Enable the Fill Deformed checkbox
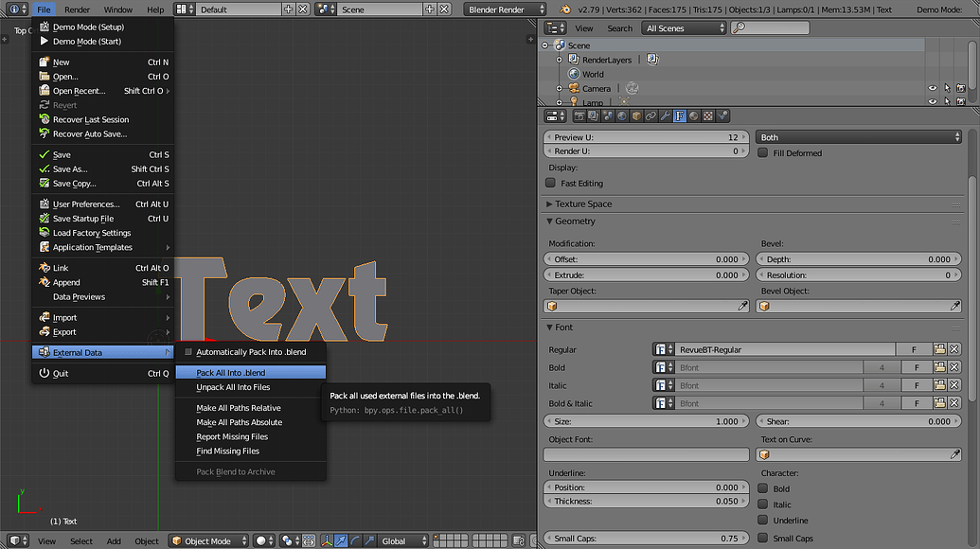Viewport: 980px width, 549px height. (x=762, y=153)
